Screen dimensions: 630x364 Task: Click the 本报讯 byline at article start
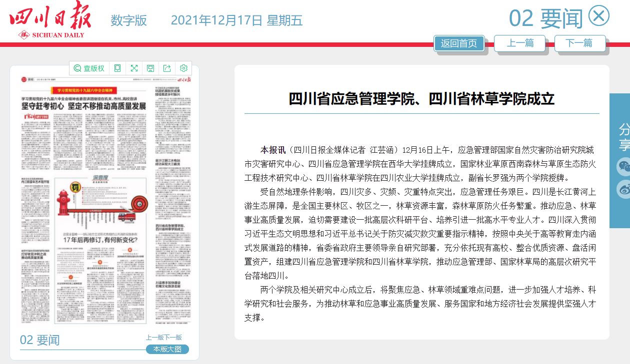[272, 150]
